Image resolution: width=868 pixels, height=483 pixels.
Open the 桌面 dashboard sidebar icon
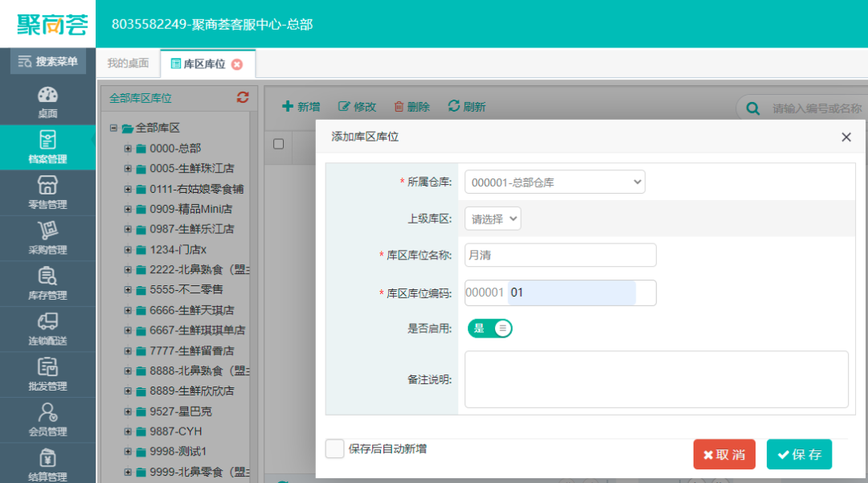click(47, 102)
